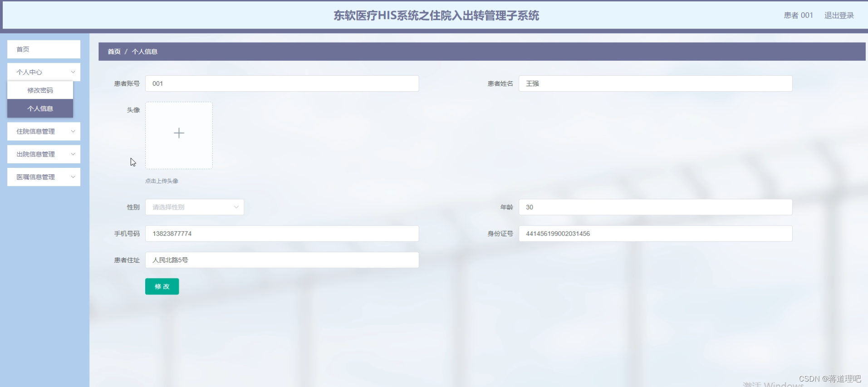Expand the 出院信息管理 menu chevron

tap(73, 154)
